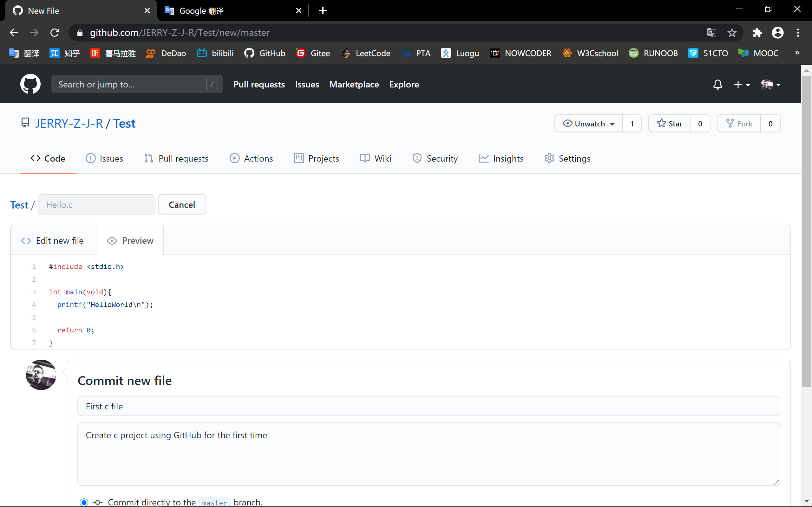The height and width of the screenshot is (507, 812).
Task: Click the commit summary field 'First c file'
Action: pos(429,406)
